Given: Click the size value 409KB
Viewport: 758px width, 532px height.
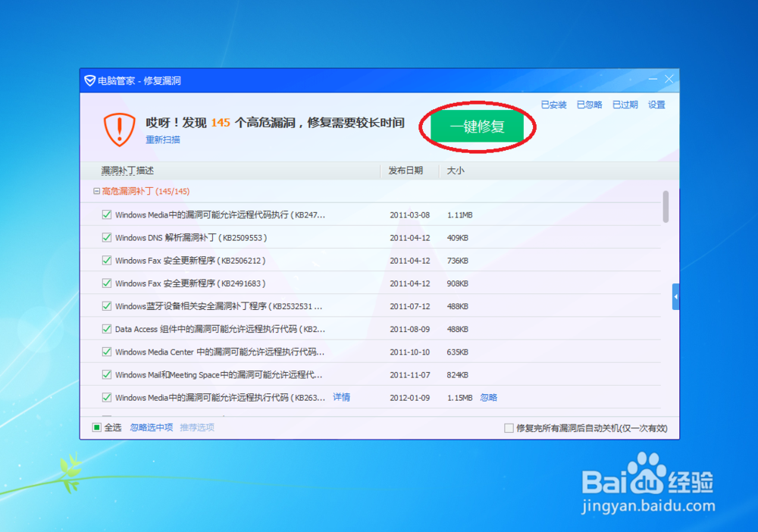Looking at the screenshot, I should (x=457, y=238).
